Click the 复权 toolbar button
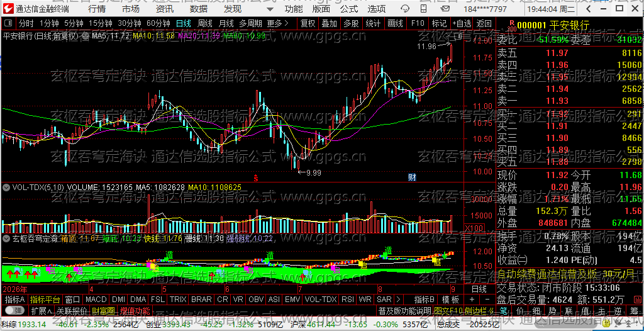This screenshot has height=331, width=644. (308, 23)
